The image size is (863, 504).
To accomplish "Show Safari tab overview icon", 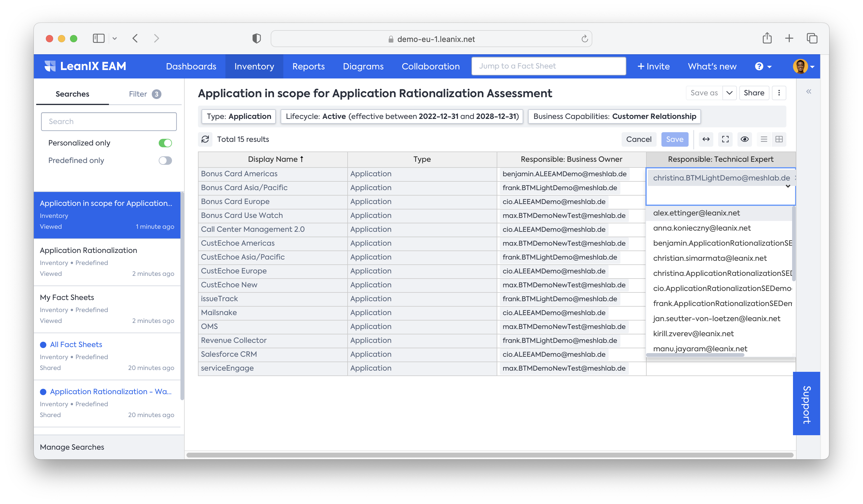I will tap(812, 38).
